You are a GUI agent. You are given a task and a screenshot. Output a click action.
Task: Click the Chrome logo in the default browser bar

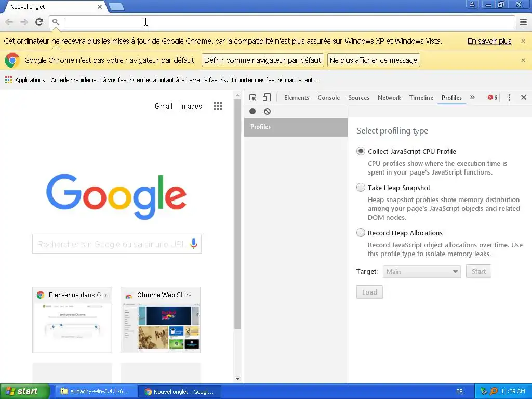tap(12, 60)
